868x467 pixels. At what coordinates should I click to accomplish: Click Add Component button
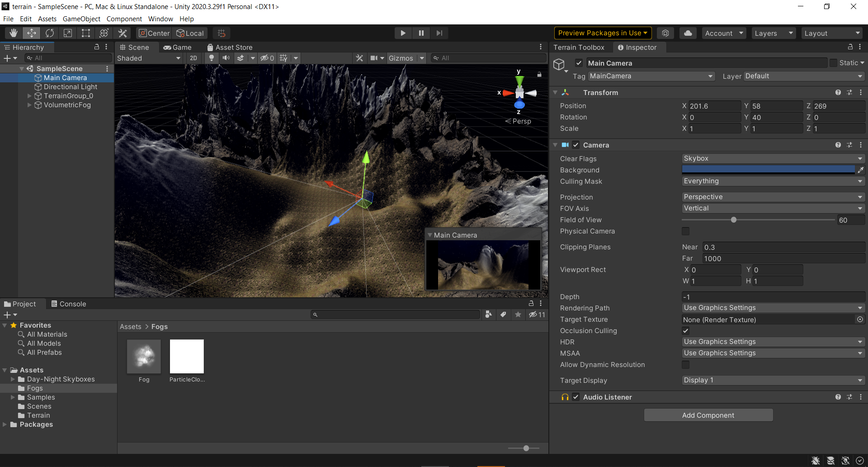click(708, 415)
